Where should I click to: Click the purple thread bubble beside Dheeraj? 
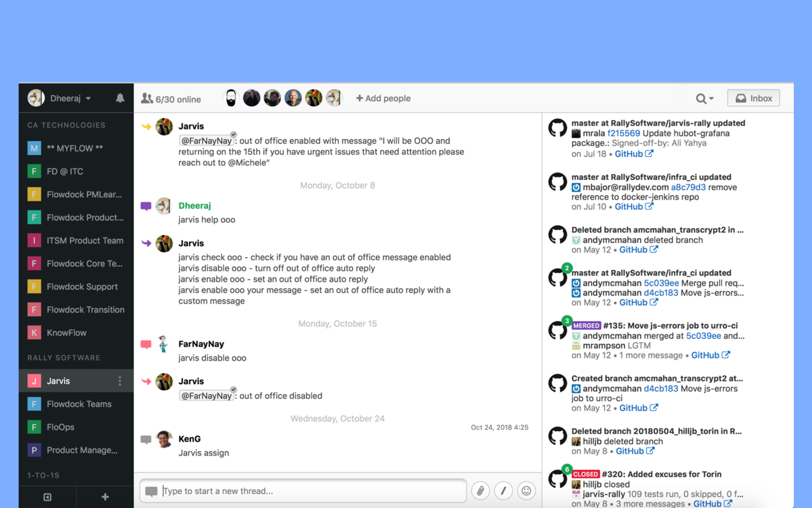(146, 206)
